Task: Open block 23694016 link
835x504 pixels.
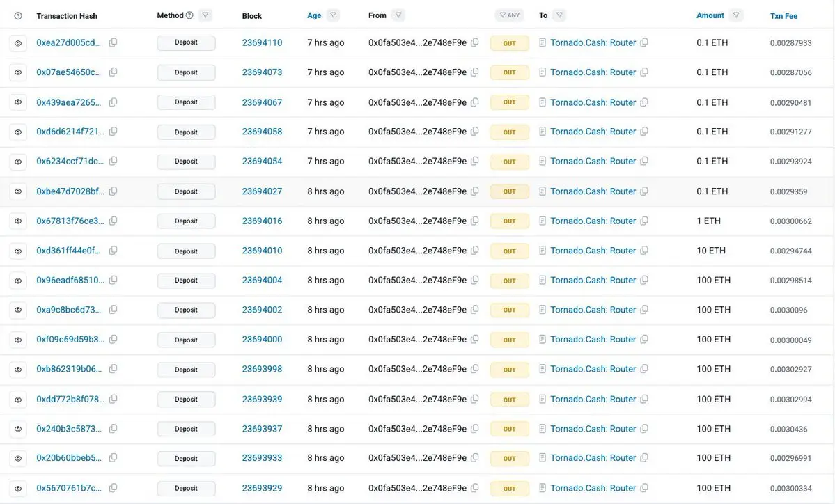Action: tap(262, 221)
